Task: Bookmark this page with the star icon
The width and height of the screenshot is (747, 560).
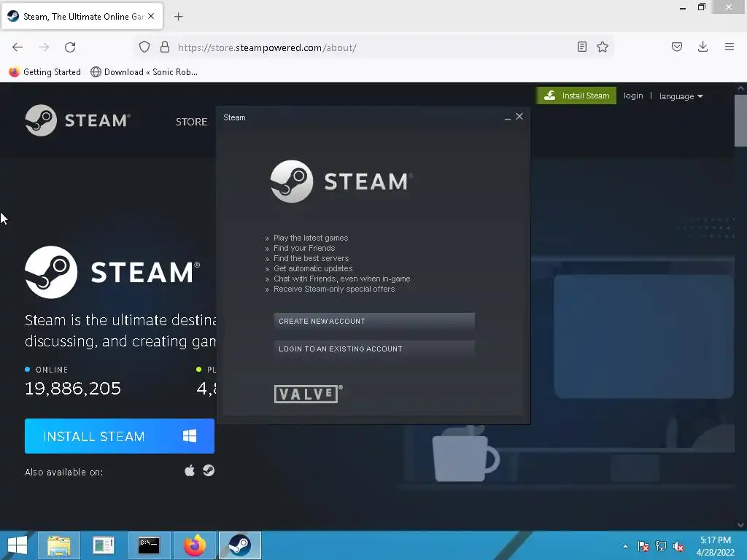Action: point(603,47)
